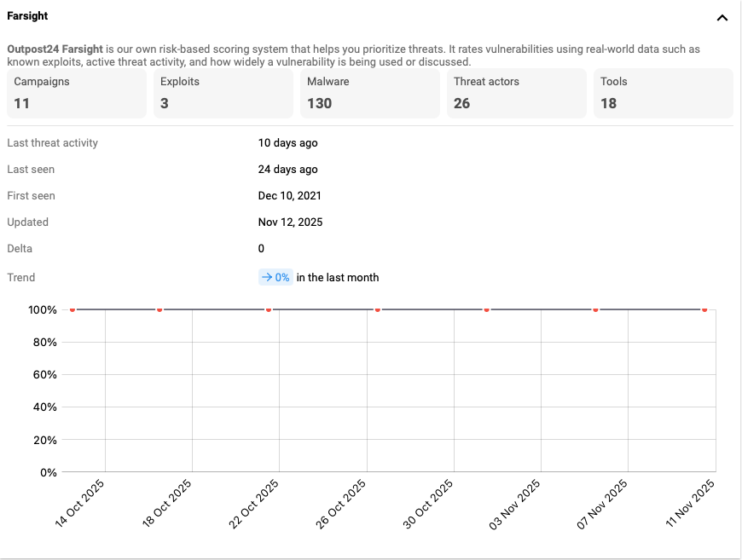742x560 pixels.
Task: Click data point between 03 Nov and 07 Nov
Action: pyautogui.click(x=595, y=309)
